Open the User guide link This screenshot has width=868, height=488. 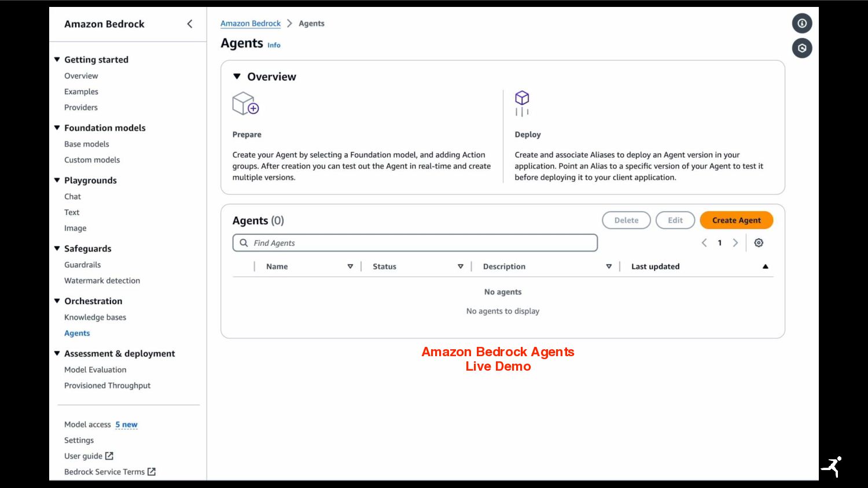(83, 456)
